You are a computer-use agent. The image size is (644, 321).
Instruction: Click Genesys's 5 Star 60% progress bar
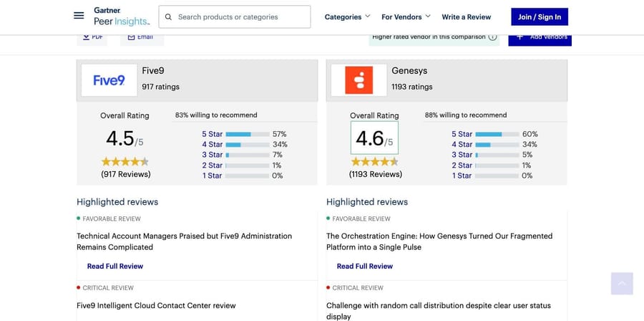(497, 135)
